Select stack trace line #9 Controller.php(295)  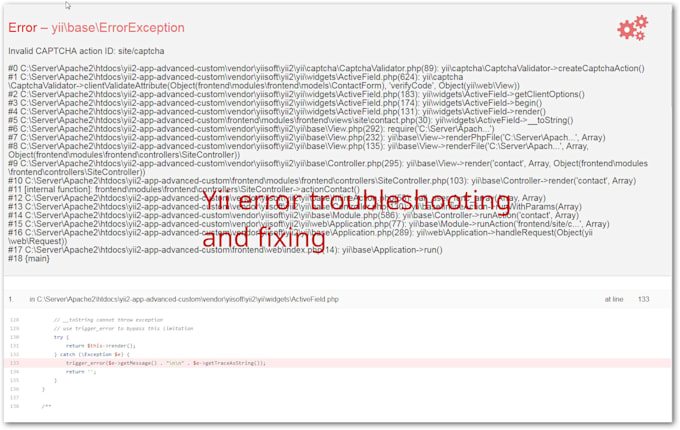point(328,168)
